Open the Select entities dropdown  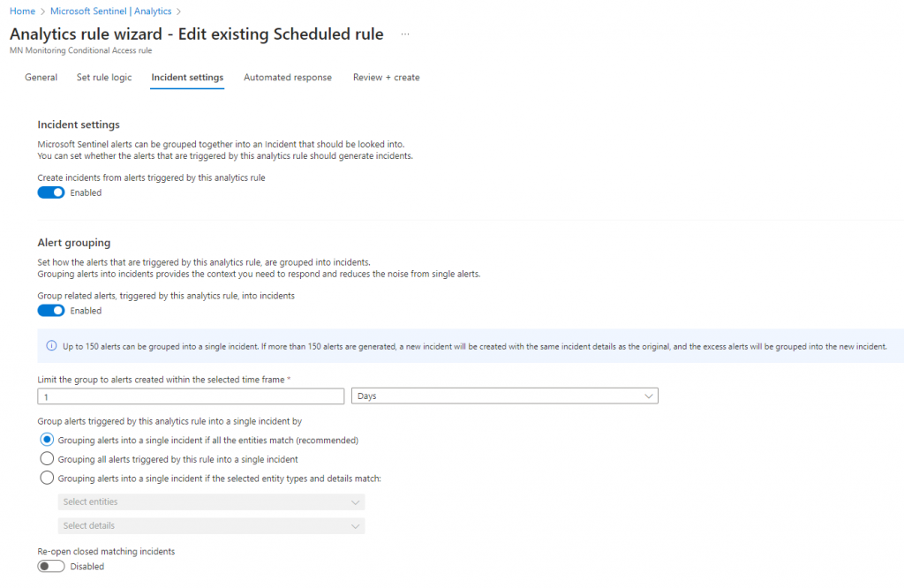coord(211,502)
